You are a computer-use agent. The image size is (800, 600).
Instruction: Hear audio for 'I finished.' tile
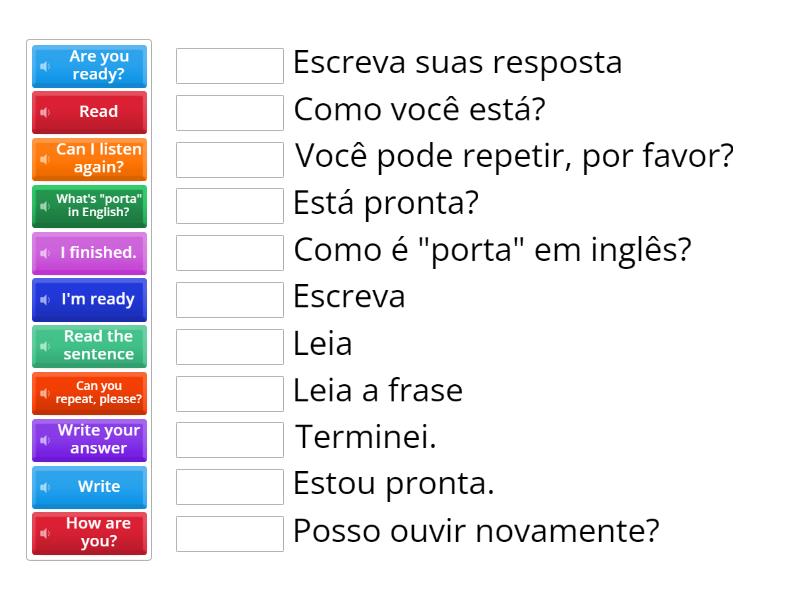point(44,253)
